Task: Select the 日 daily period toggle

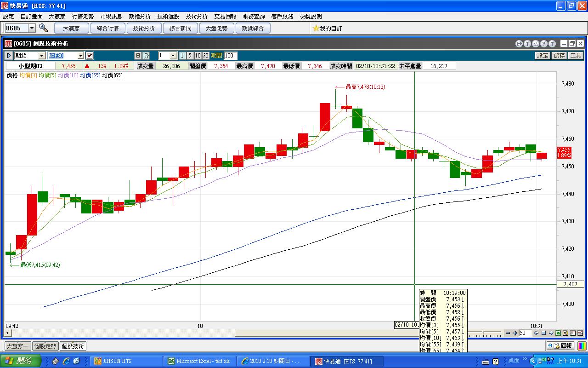Action: point(138,56)
